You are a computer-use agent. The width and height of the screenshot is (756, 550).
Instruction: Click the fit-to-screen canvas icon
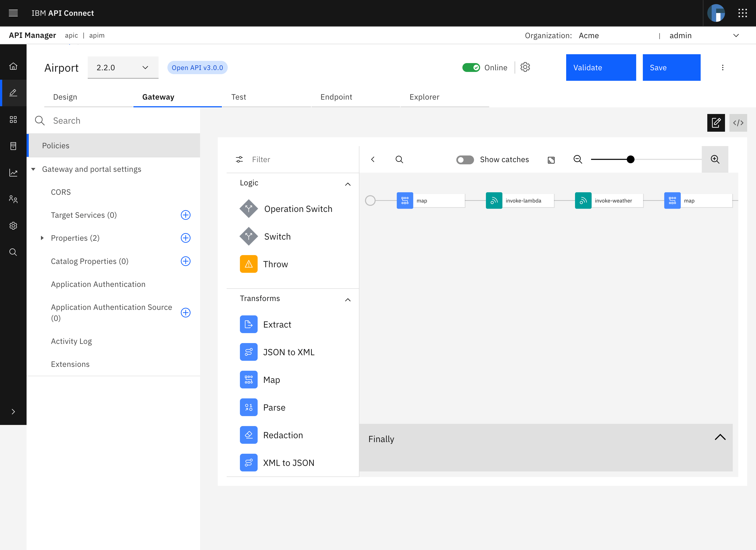point(551,160)
